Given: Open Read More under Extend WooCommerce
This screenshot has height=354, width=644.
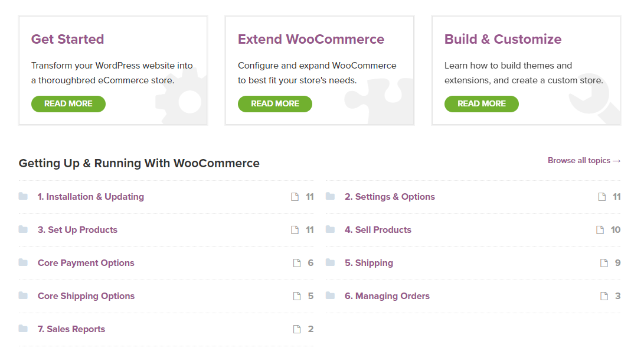Looking at the screenshot, I should click(x=274, y=103).
